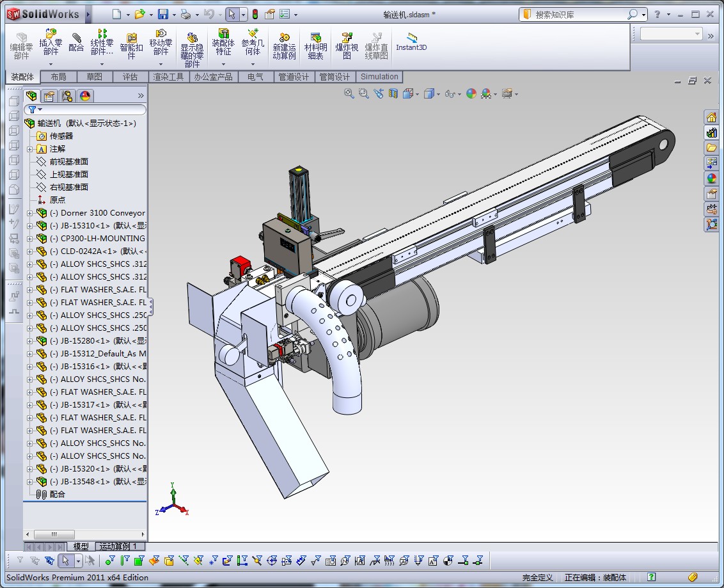Open the 插入零部件 dropdown arrow
The image size is (724, 588).
pyautogui.click(x=51, y=64)
